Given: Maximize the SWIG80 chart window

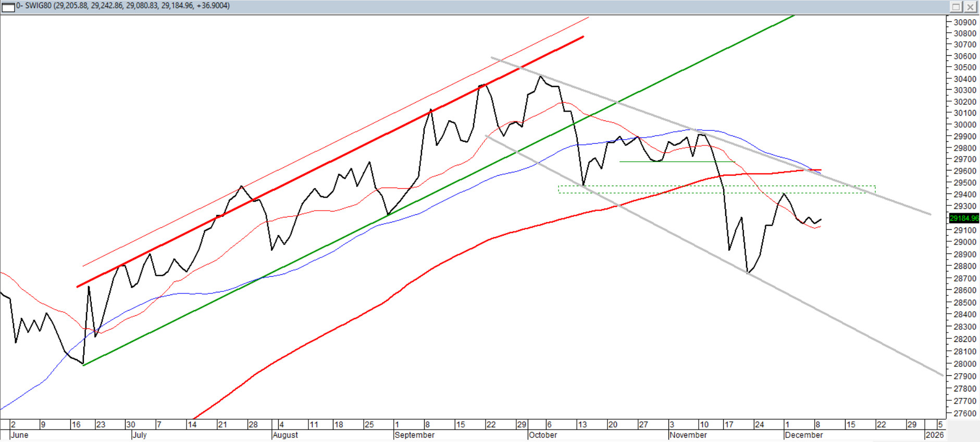Looking at the screenshot, I should point(956,7).
